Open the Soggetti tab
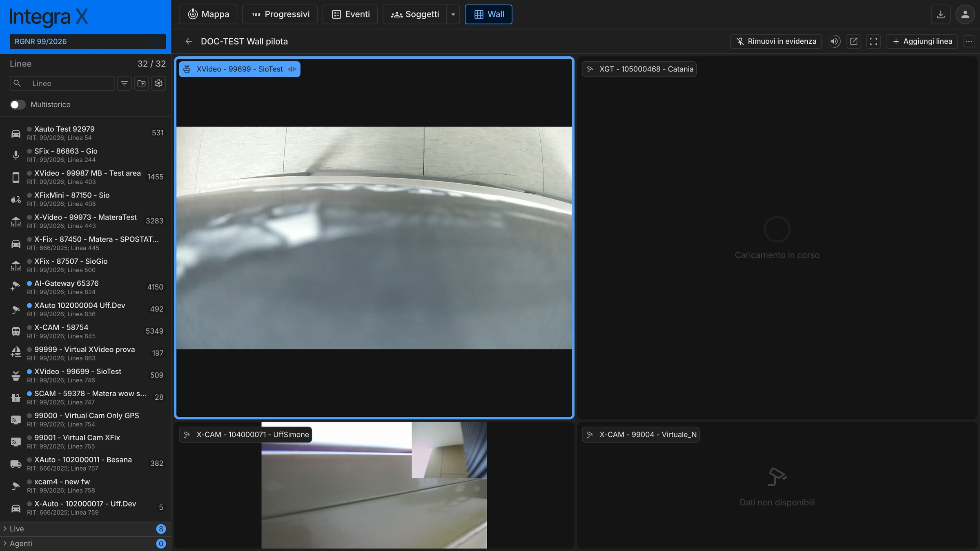Screen dimensions: 980x551 pyautogui.click(x=415, y=14)
